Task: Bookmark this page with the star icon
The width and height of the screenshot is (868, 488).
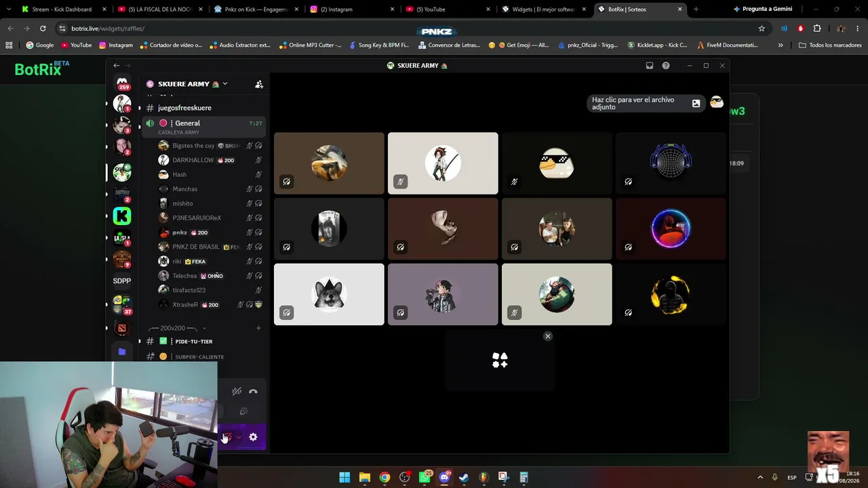Action: click(x=762, y=28)
